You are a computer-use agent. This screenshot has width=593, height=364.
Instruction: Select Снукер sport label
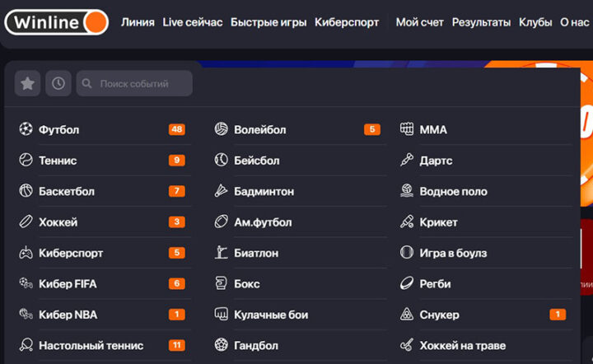(x=440, y=315)
